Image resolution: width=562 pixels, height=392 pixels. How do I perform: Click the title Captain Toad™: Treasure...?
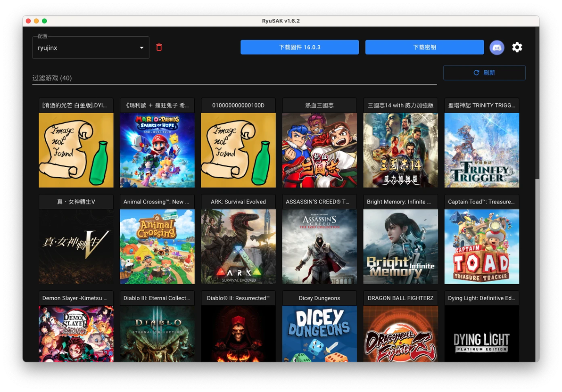[x=481, y=202]
